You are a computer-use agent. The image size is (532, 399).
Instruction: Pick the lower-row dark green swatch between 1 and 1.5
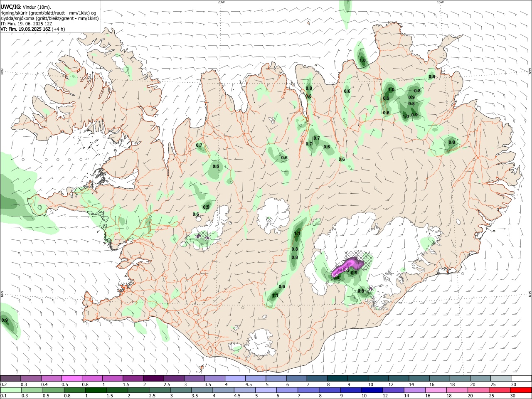[96, 390]
